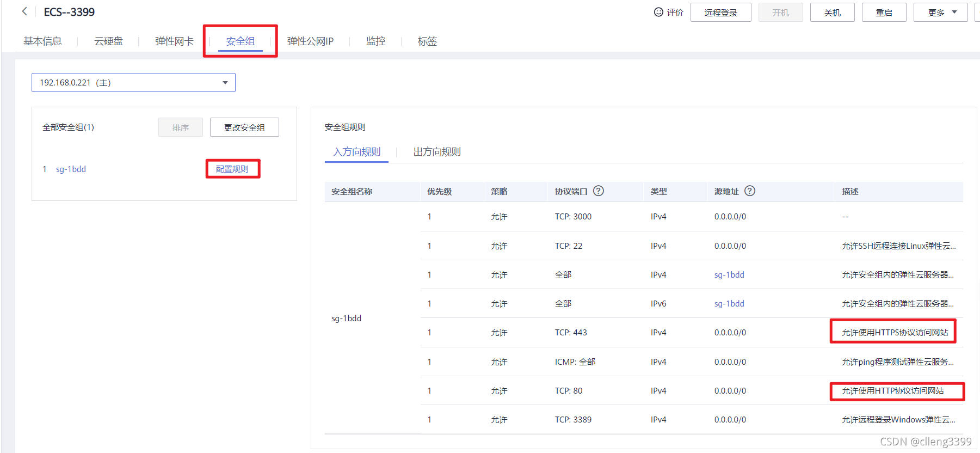The image size is (980, 453).
Task: Click 0.0.0.0/0 source in the TCP: 3000 row
Action: click(x=730, y=217)
